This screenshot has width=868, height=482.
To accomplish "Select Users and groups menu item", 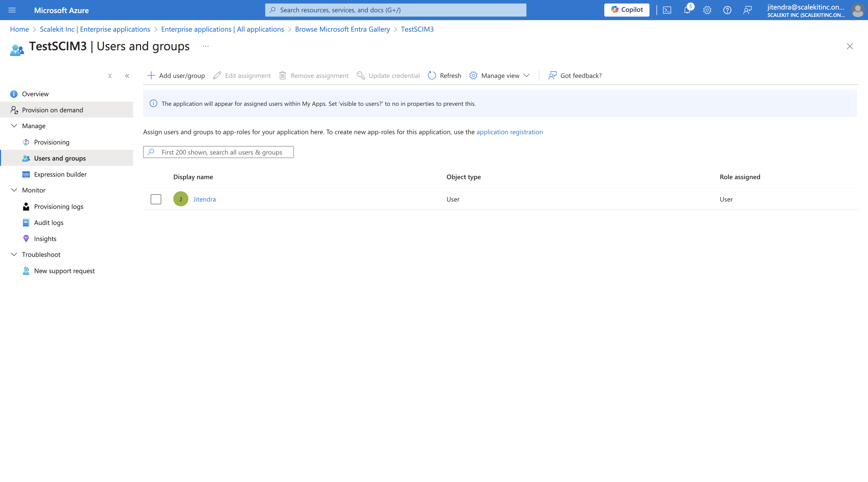I will pyautogui.click(x=67, y=158).
